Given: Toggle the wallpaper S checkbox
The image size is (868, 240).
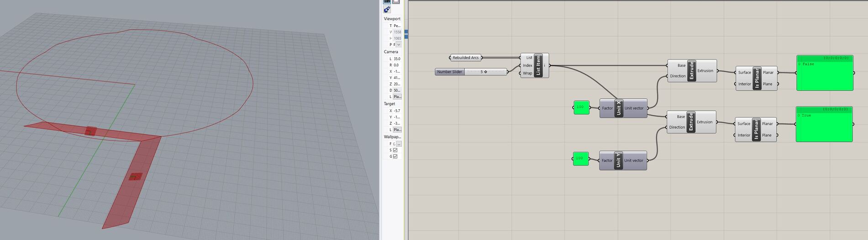Looking at the screenshot, I should click(395, 150).
